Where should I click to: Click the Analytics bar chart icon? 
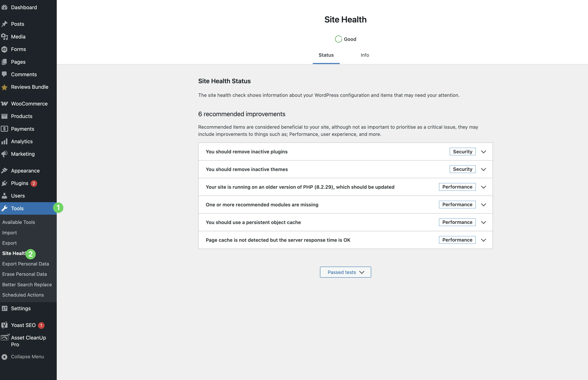[x=4, y=141]
